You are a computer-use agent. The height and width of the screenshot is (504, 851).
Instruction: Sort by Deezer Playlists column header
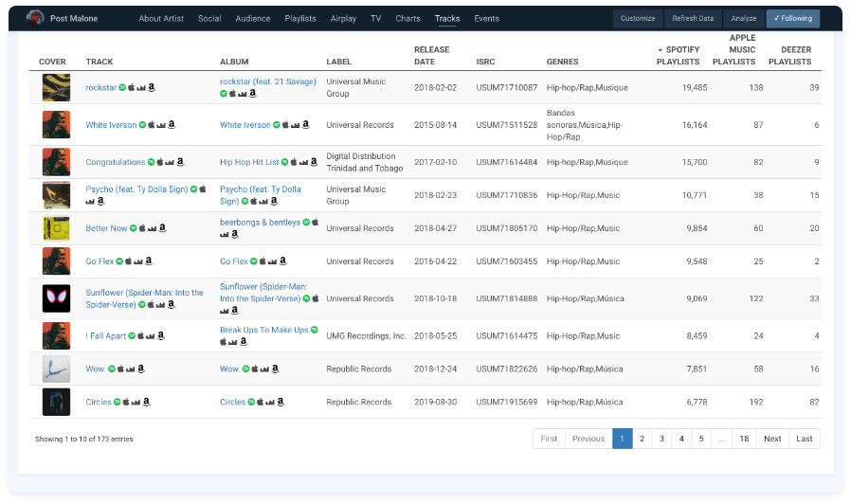coord(790,55)
